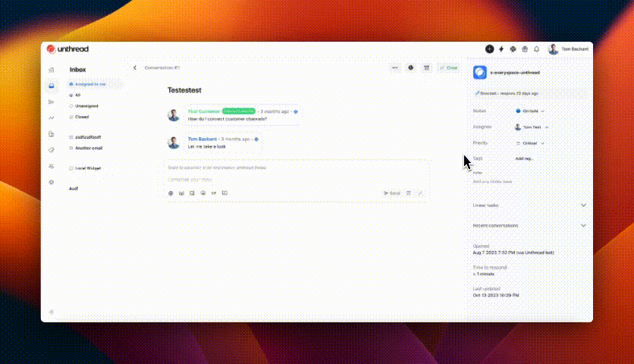Click the Compose your reply field
The height and width of the screenshot is (364, 634).
tap(297, 180)
